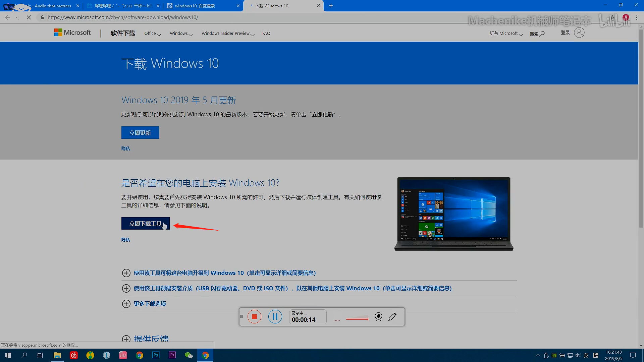644x362 pixels.
Task: Click the address bar URL
Action: [x=123, y=17]
